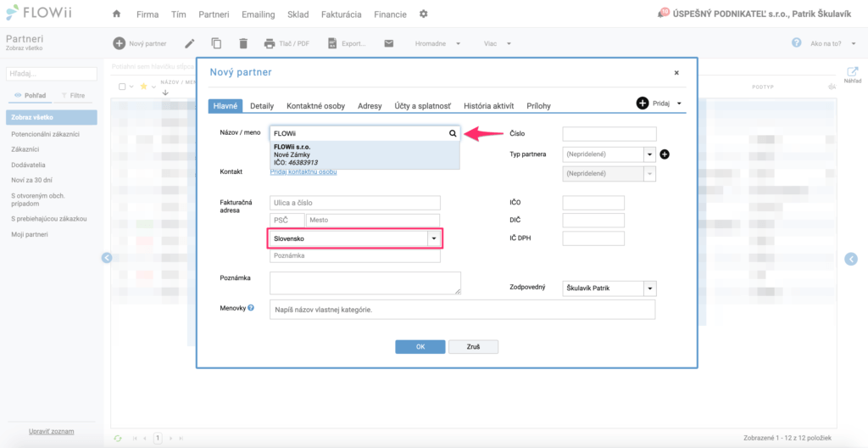Select Dodávatelia in the sidebar
Viewport: 868px width, 448px height.
(x=28, y=165)
